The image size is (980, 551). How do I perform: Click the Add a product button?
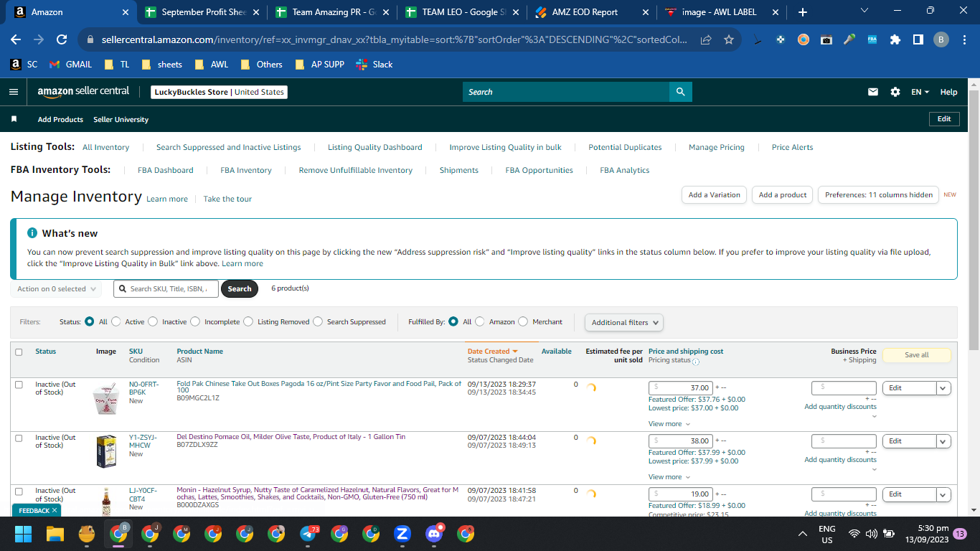point(783,195)
